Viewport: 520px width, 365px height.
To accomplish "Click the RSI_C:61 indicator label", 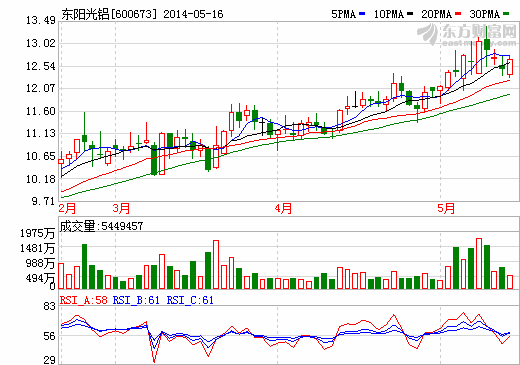I will pyautogui.click(x=190, y=300).
